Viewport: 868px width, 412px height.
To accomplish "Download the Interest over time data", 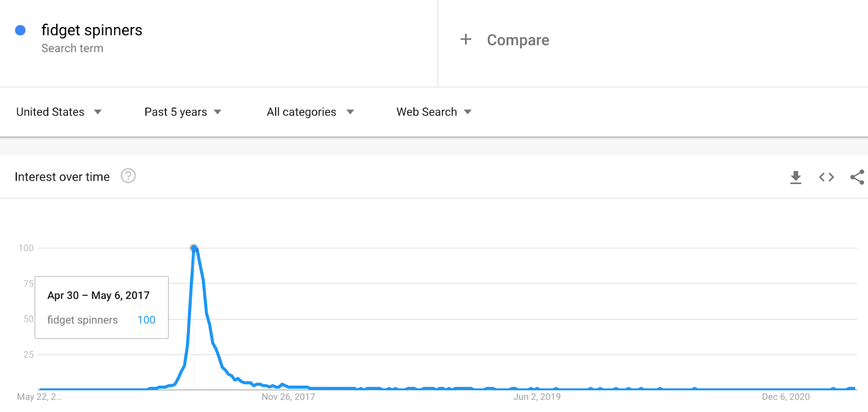I will [795, 177].
